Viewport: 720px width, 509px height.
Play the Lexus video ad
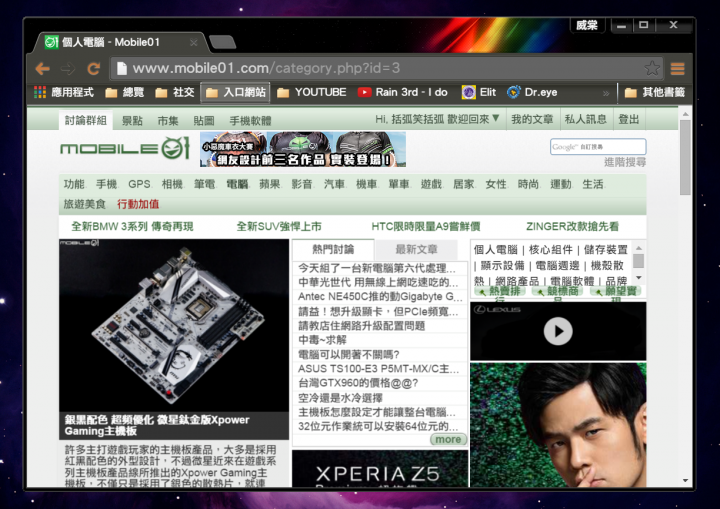coord(558,331)
